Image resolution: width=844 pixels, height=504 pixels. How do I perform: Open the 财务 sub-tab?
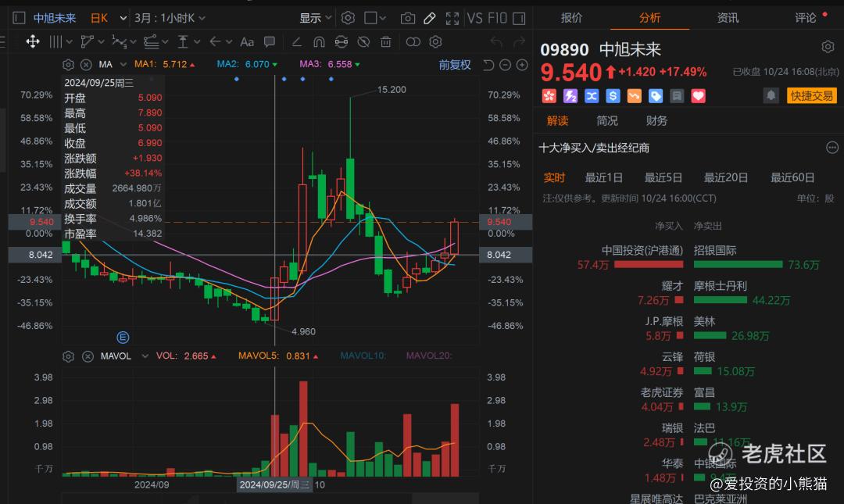point(656,120)
